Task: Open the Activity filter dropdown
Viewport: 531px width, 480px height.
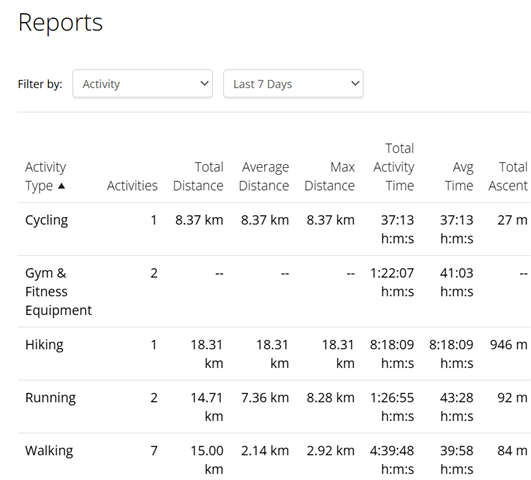Action: (x=143, y=84)
